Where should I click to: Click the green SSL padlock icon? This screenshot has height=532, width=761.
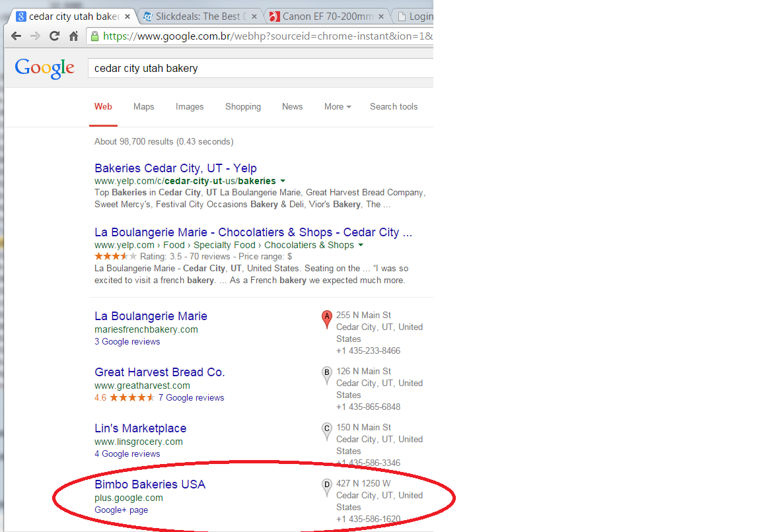tap(94, 36)
